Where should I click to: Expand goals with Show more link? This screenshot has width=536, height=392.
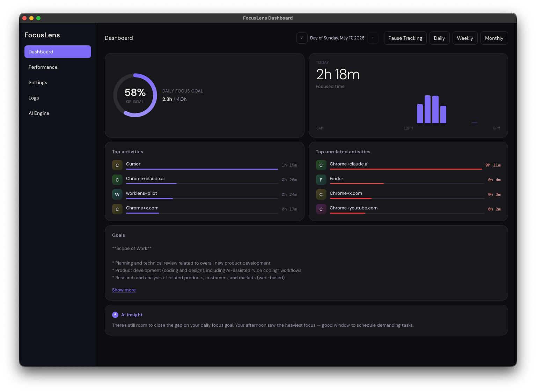[124, 290]
